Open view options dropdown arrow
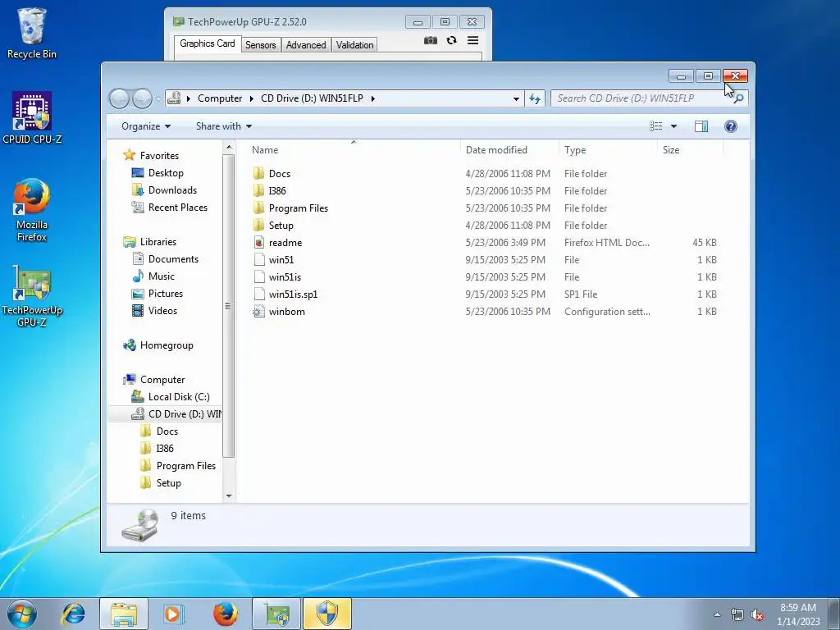 tap(674, 126)
